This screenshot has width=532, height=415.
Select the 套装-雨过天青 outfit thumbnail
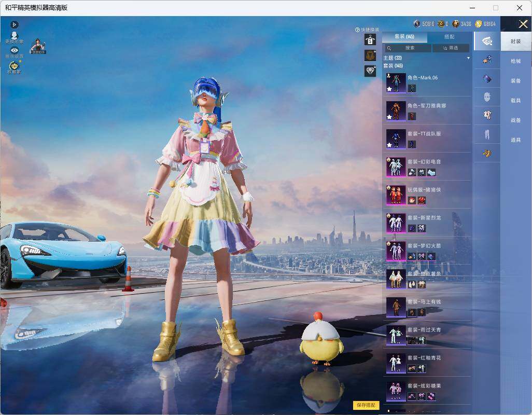click(396, 335)
